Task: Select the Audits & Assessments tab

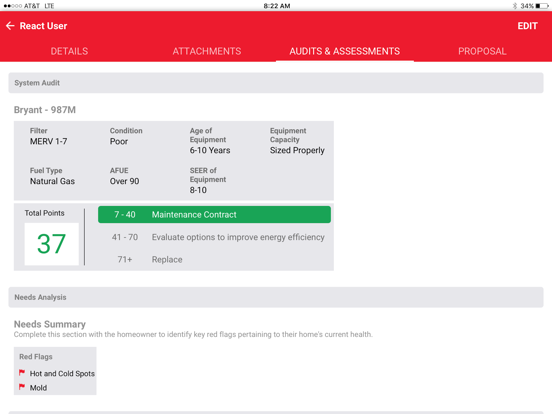Action: tap(345, 51)
